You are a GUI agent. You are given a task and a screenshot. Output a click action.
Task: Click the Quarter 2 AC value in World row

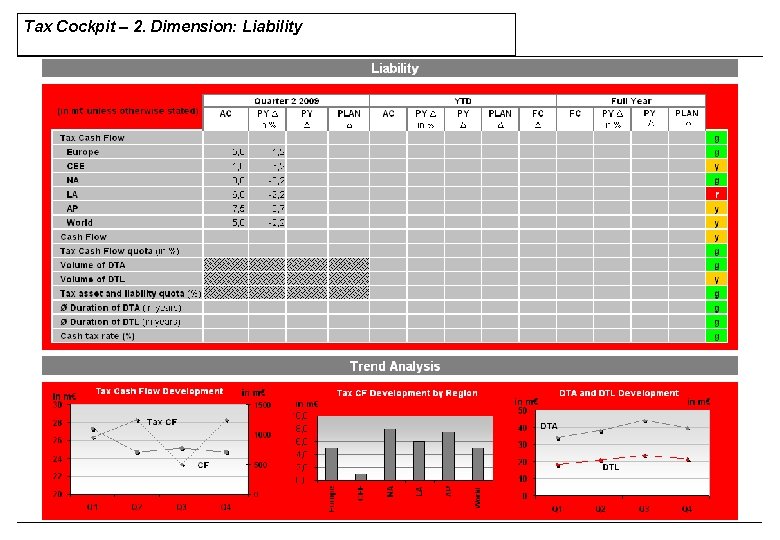(x=238, y=222)
